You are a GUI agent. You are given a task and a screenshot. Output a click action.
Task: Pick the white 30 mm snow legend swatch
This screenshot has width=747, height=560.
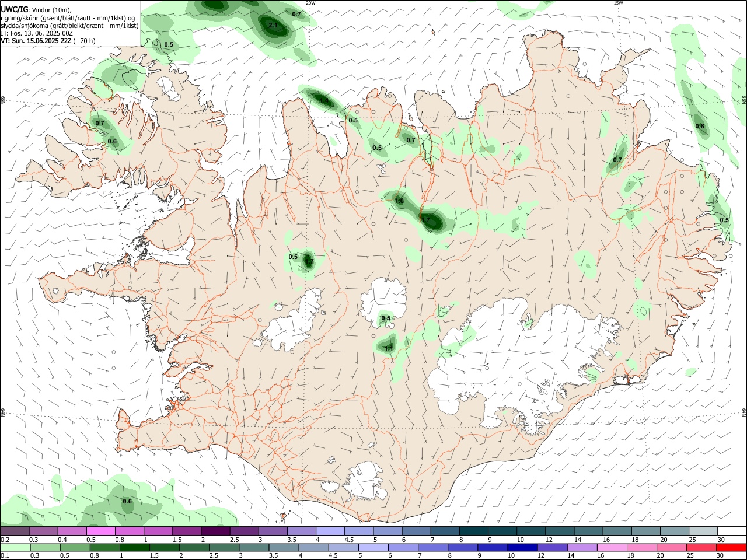[x=732, y=531]
